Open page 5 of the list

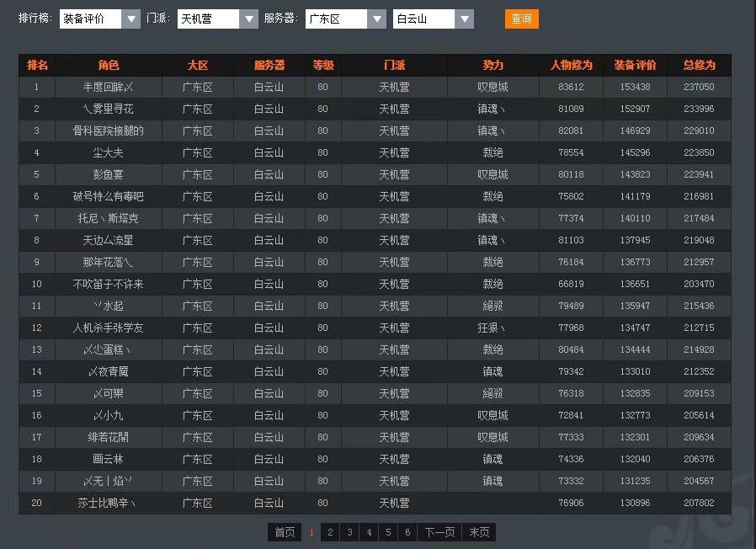pyautogui.click(x=388, y=532)
